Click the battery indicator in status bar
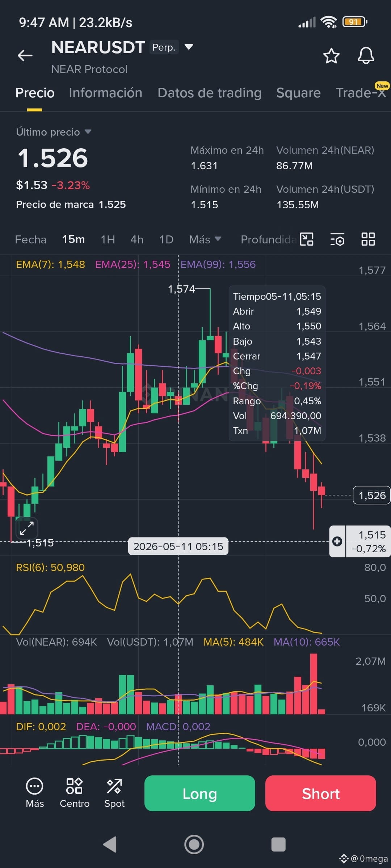 click(x=355, y=22)
